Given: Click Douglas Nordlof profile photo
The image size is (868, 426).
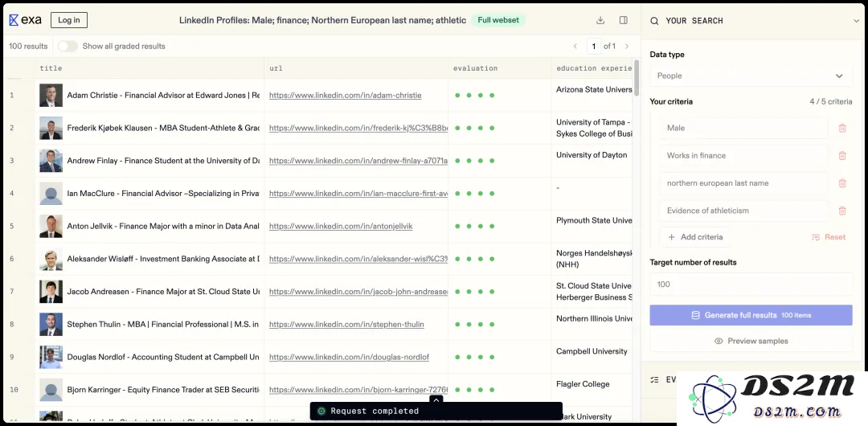Looking at the screenshot, I should pos(51,358).
